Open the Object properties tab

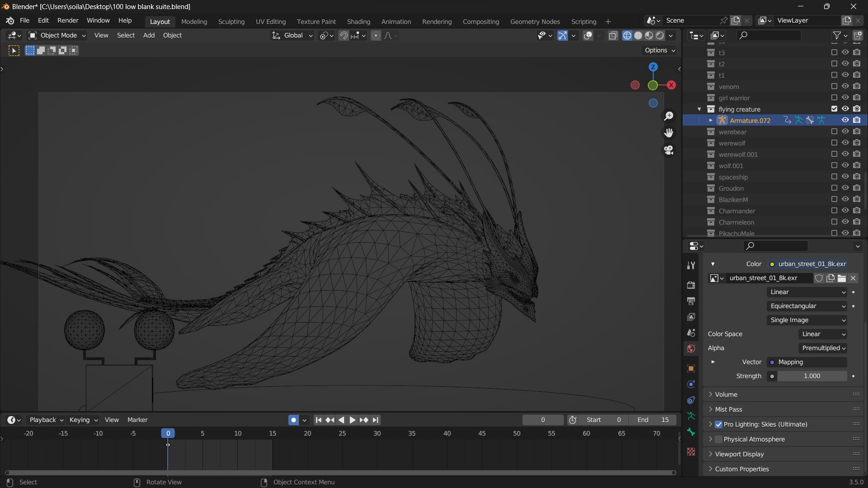pos(691,369)
